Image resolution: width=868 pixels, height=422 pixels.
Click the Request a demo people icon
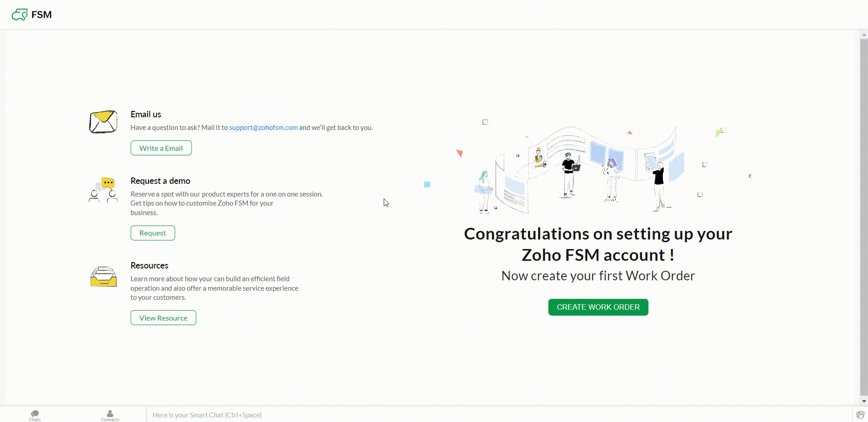(103, 190)
